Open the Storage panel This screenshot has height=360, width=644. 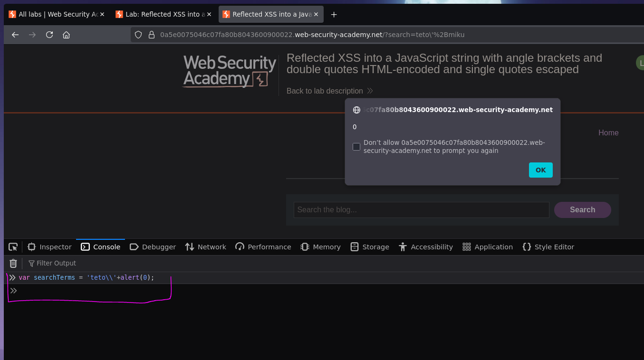[369, 247]
